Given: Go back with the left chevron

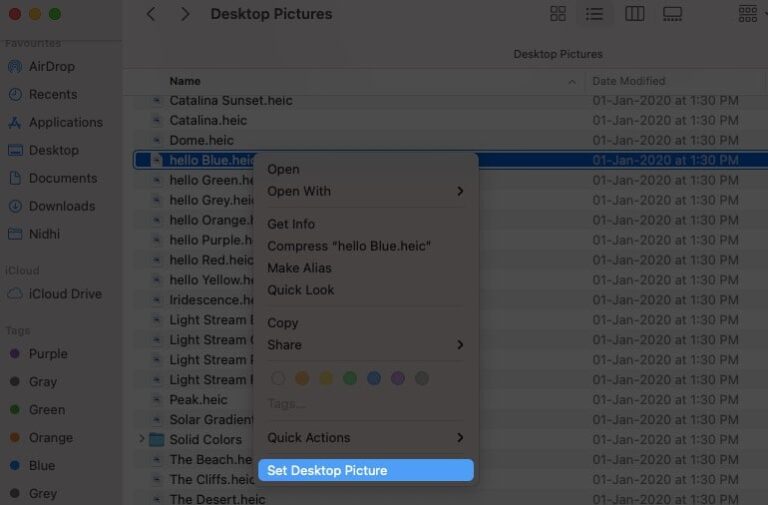Looking at the screenshot, I should tap(151, 14).
